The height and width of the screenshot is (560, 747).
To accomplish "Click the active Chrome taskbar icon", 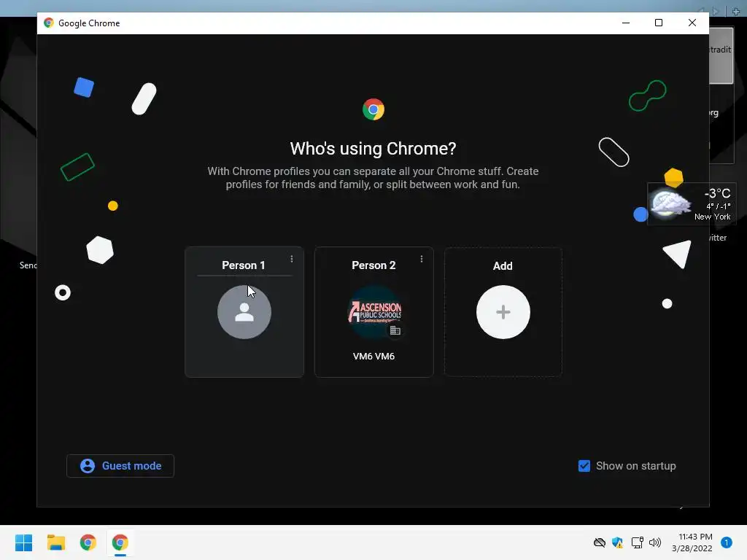I will [x=120, y=542].
